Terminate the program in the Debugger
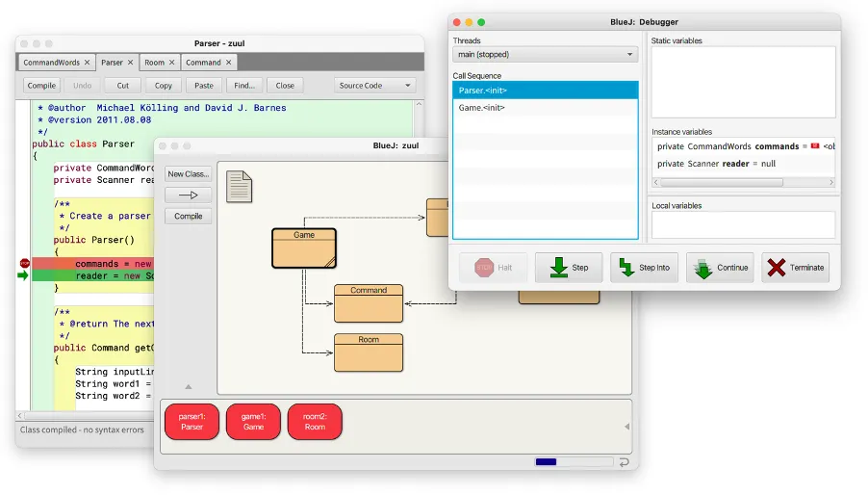 click(796, 268)
